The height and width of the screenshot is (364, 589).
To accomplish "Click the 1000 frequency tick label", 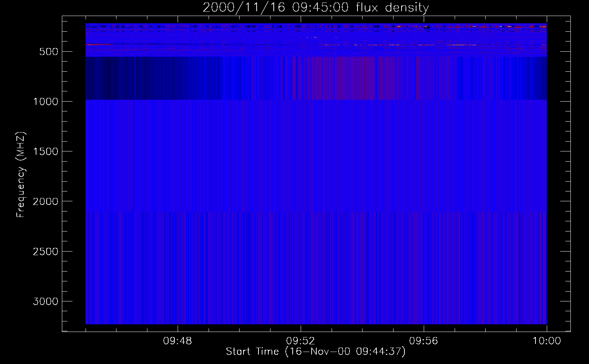I will coord(46,102).
